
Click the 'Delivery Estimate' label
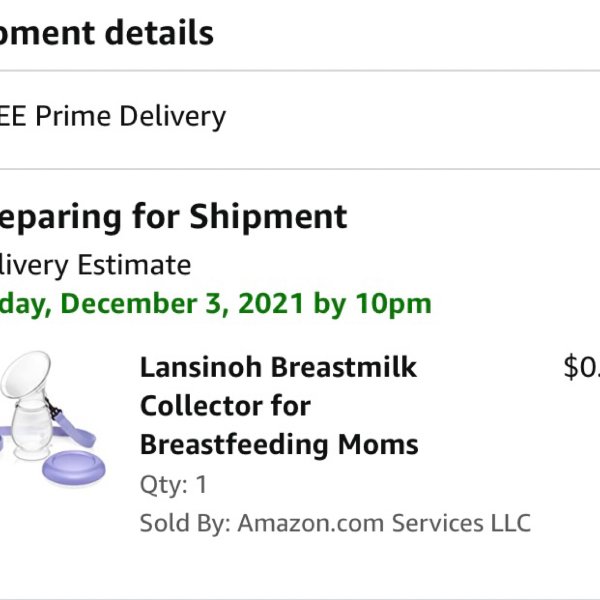point(95,265)
